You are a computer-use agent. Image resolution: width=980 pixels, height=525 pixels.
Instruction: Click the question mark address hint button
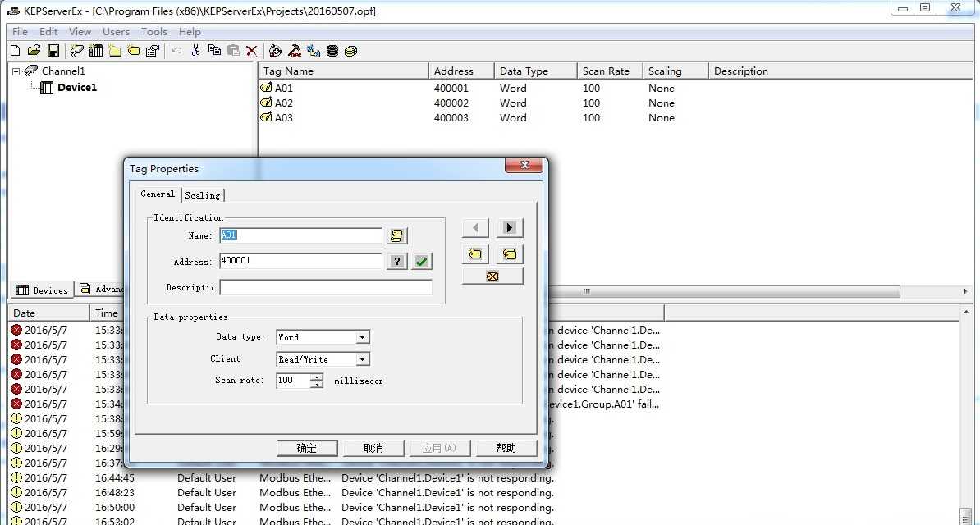397,261
